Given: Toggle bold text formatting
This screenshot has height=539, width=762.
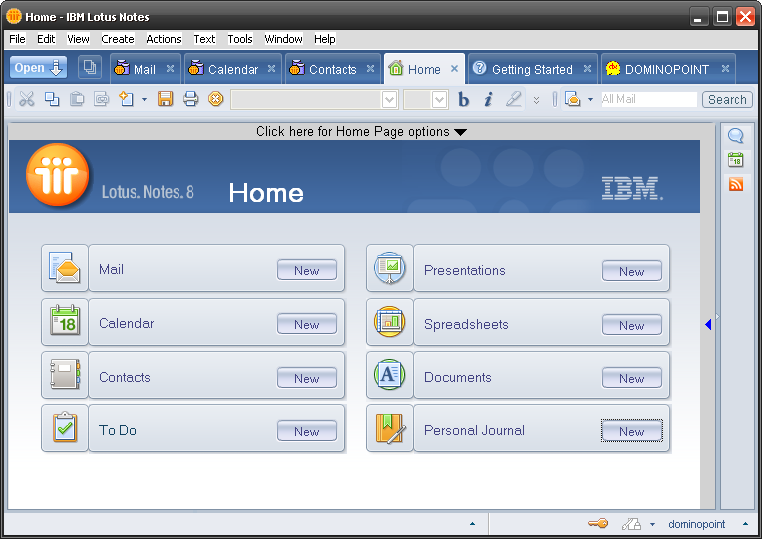Looking at the screenshot, I should tap(464, 100).
